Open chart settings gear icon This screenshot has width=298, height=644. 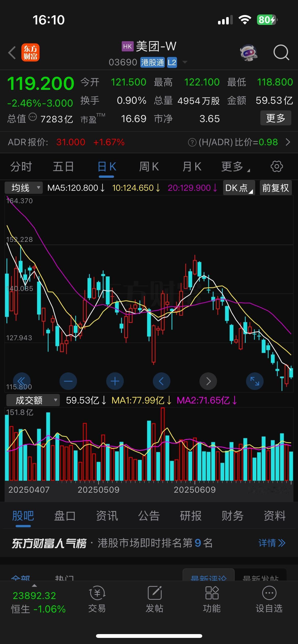(x=277, y=167)
